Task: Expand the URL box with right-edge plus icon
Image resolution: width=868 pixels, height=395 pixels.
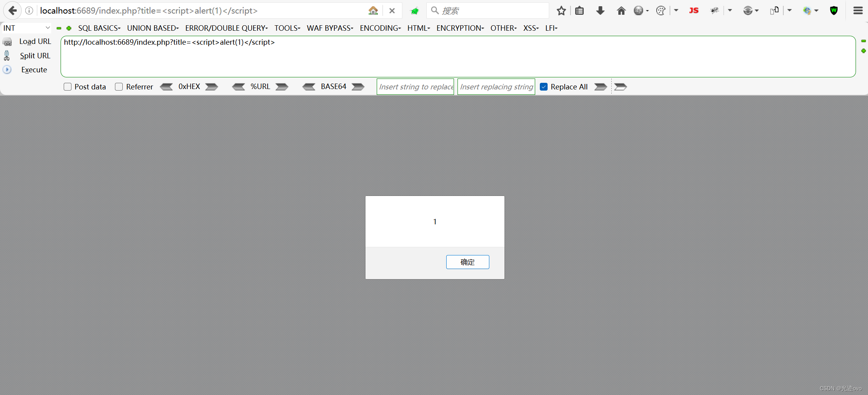Action: (x=863, y=51)
